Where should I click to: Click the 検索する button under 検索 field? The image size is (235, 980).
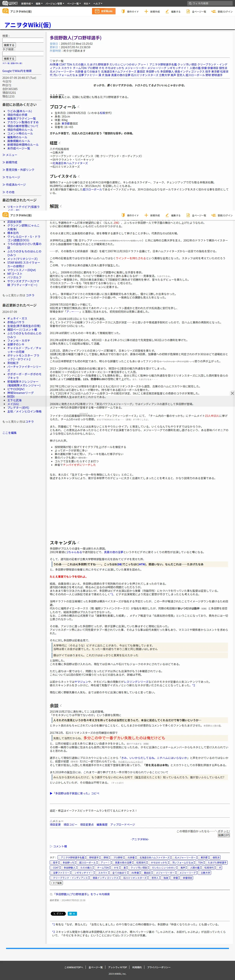(x=9, y=45)
